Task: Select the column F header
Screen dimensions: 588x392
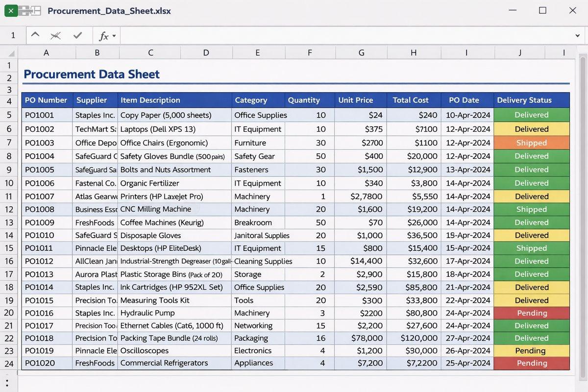Action: 310,53
